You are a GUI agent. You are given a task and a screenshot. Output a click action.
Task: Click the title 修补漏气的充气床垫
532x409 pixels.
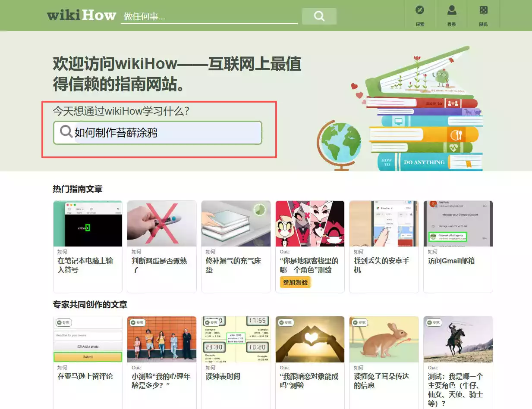click(233, 265)
